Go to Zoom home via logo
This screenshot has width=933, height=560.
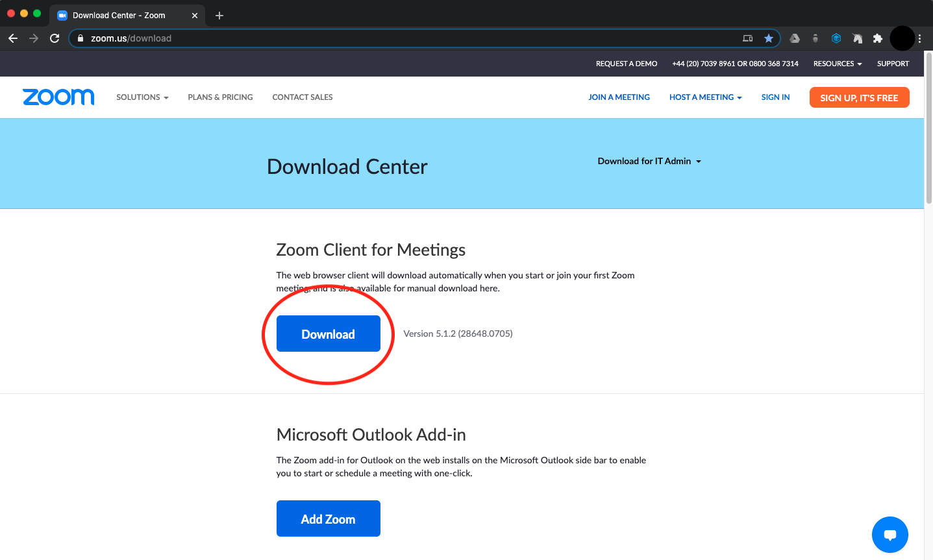pyautogui.click(x=58, y=97)
